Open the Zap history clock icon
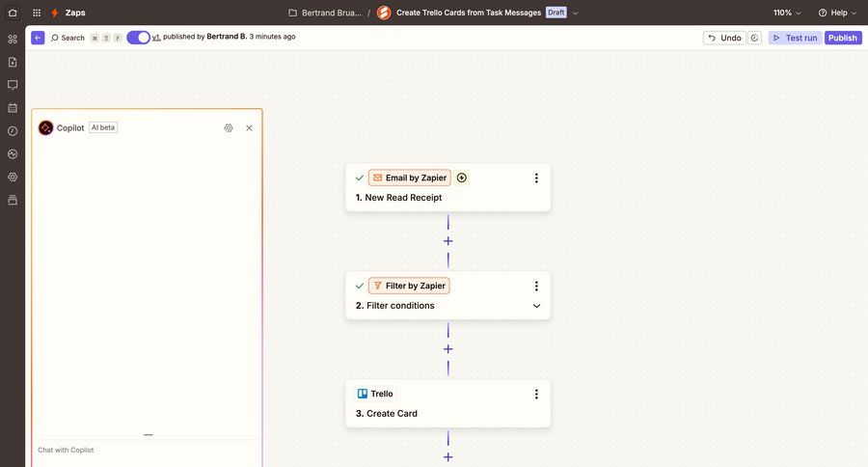This screenshot has width=868, height=467. pyautogui.click(x=13, y=130)
